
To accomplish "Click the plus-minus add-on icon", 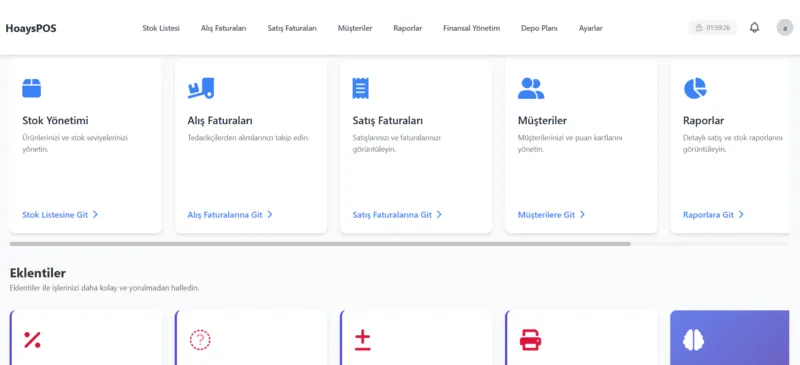I will point(362,340).
